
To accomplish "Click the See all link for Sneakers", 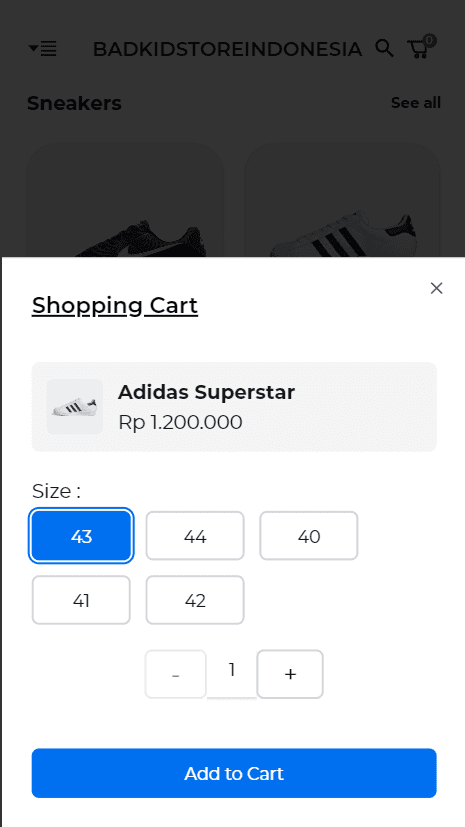I will [415, 103].
